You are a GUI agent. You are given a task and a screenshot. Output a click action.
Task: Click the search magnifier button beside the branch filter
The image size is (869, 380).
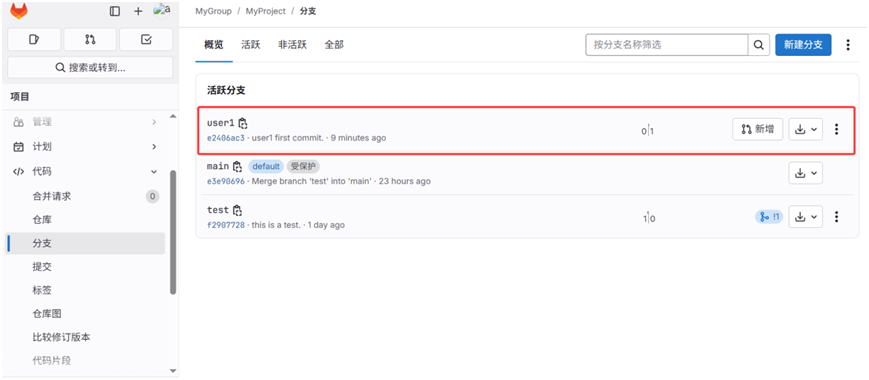click(759, 45)
